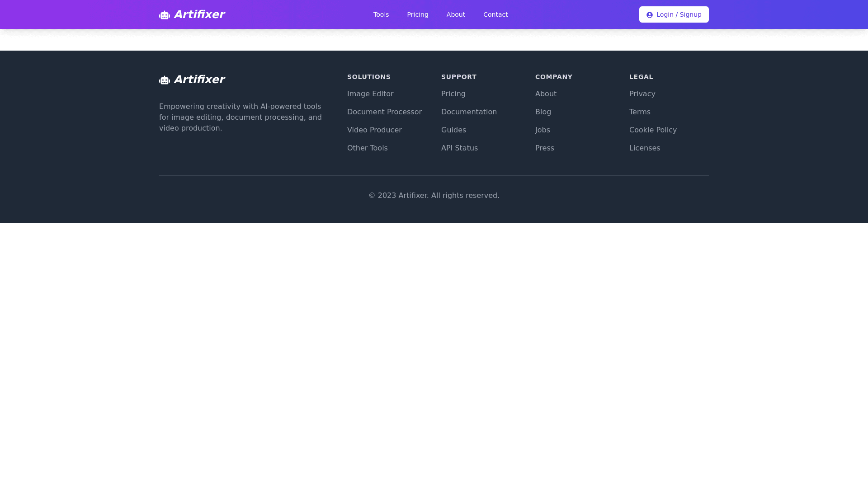Open Jobs link under Company
This screenshot has height=488, width=868.
pos(542,130)
